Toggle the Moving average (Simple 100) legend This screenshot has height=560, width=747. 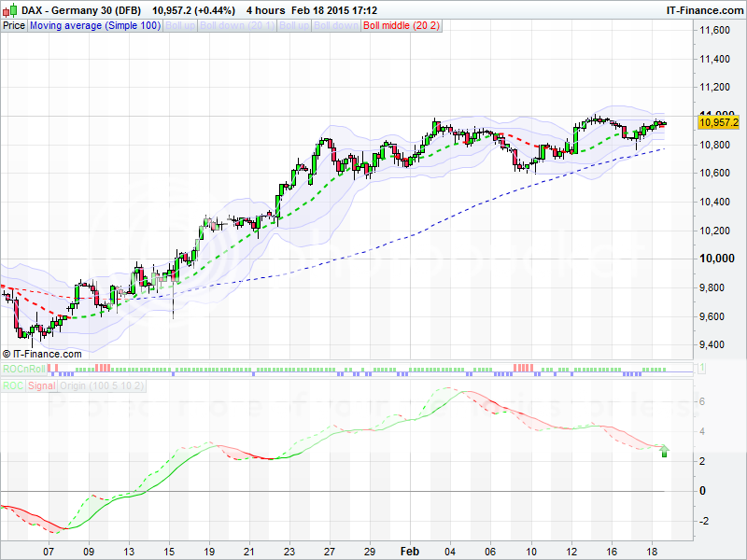click(x=94, y=26)
